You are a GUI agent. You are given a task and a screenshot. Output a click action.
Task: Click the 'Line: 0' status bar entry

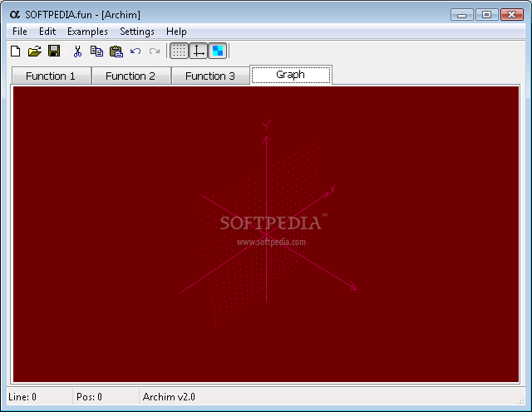click(x=22, y=397)
